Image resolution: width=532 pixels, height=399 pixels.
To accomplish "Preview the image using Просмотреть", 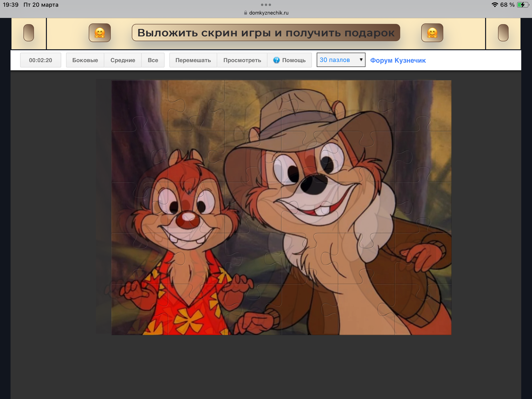I will 242,60.
